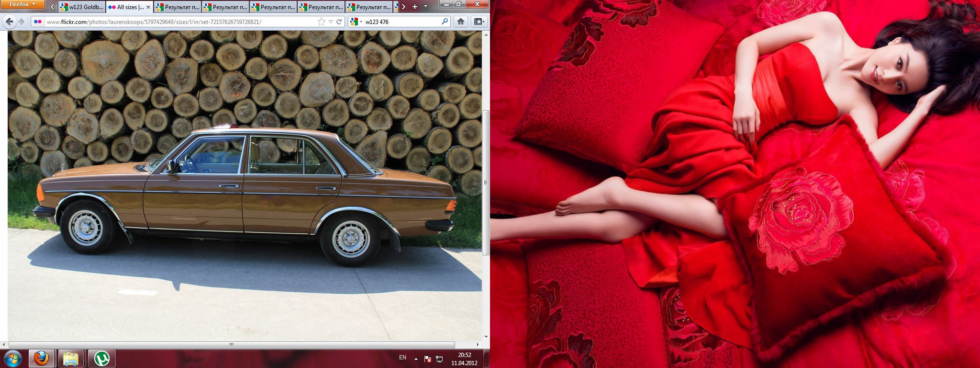The height and width of the screenshot is (368, 980).
Task: Open uTorrent from the taskbar
Action: tap(102, 358)
